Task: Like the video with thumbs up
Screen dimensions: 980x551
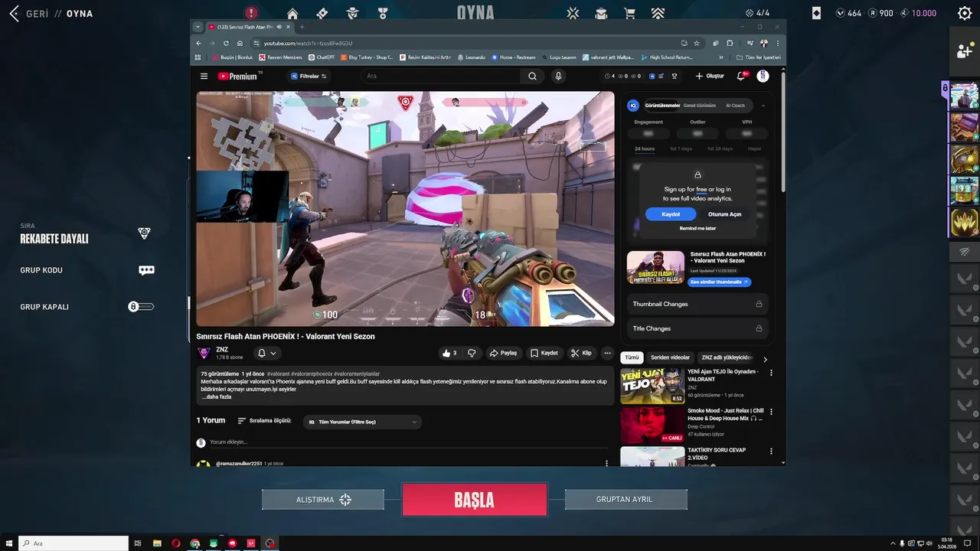Action: [x=449, y=353]
